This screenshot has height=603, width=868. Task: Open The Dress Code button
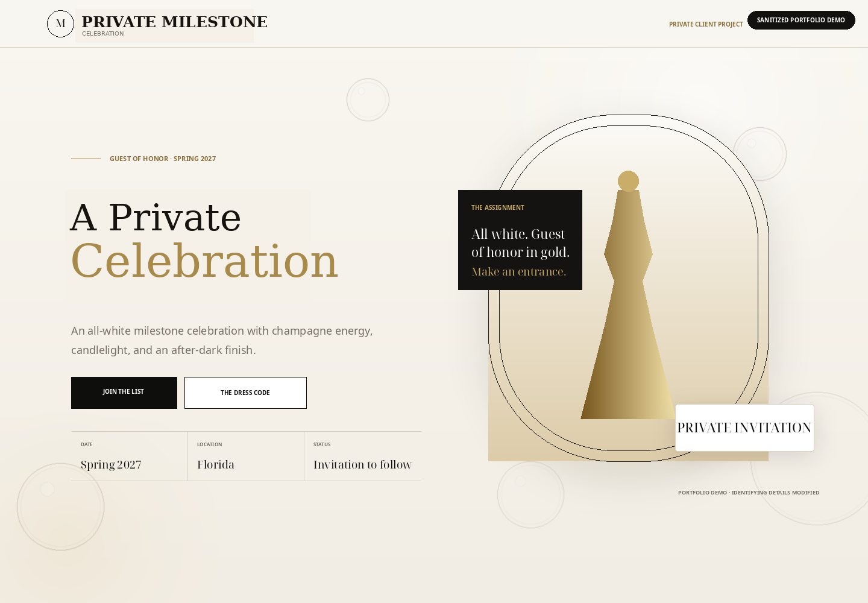[245, 393]
